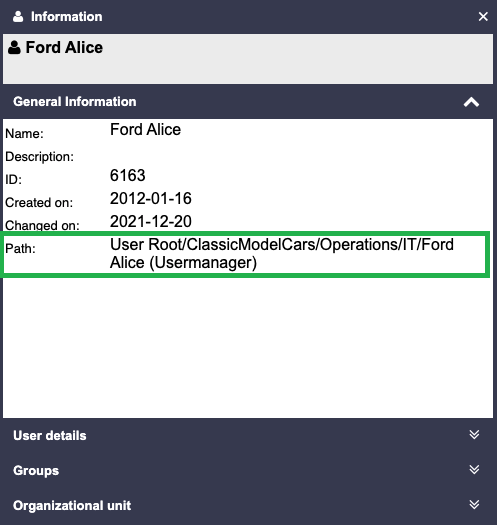The image size is (497, 525).
Task: Close the Information panel
Action: 483,16
